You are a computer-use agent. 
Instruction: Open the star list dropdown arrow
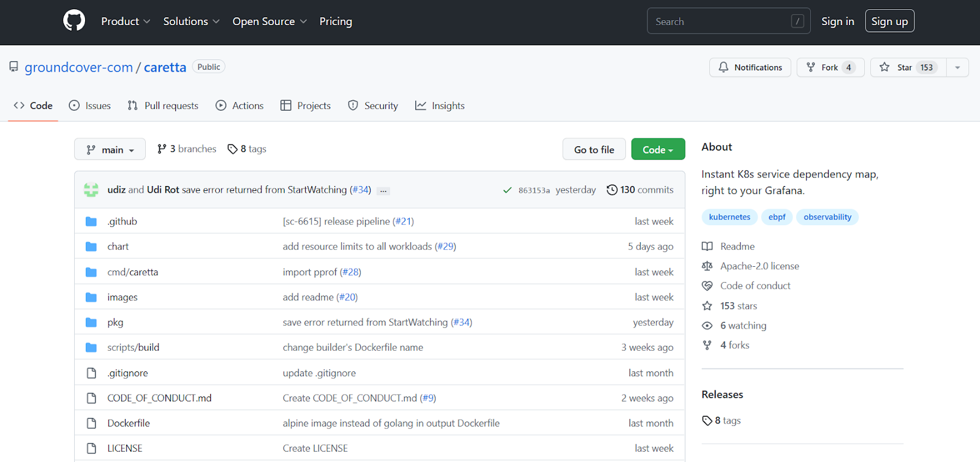click(x=957, y=67)
